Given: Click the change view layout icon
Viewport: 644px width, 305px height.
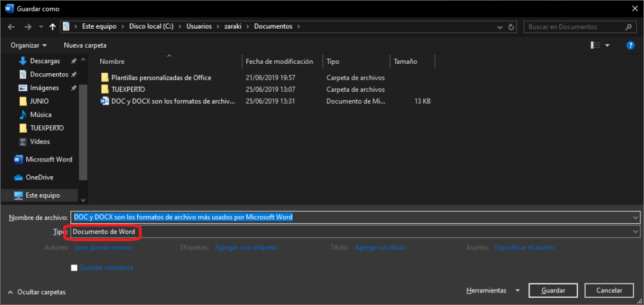Looking at the screenshot, I should point(595,45).
